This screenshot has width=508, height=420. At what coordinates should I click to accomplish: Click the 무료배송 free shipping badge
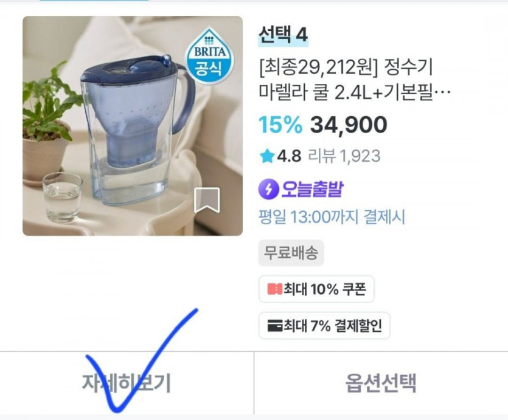tap(291, 253)
